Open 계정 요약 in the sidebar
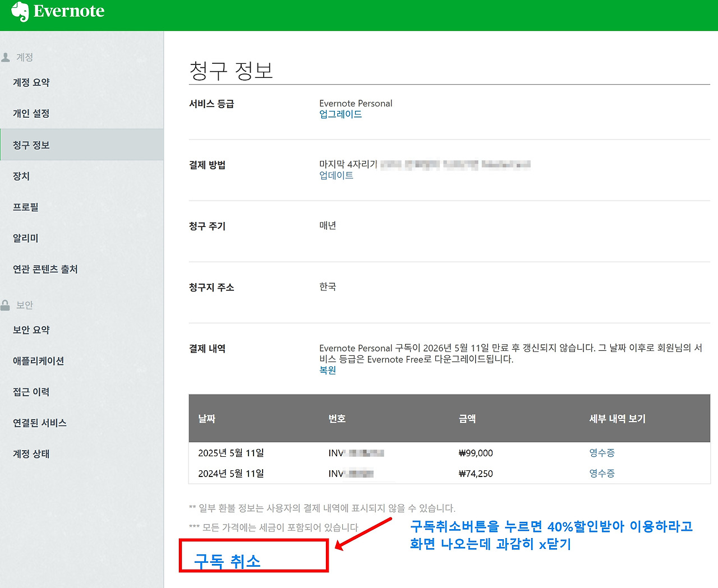 (x=31, y=82)
